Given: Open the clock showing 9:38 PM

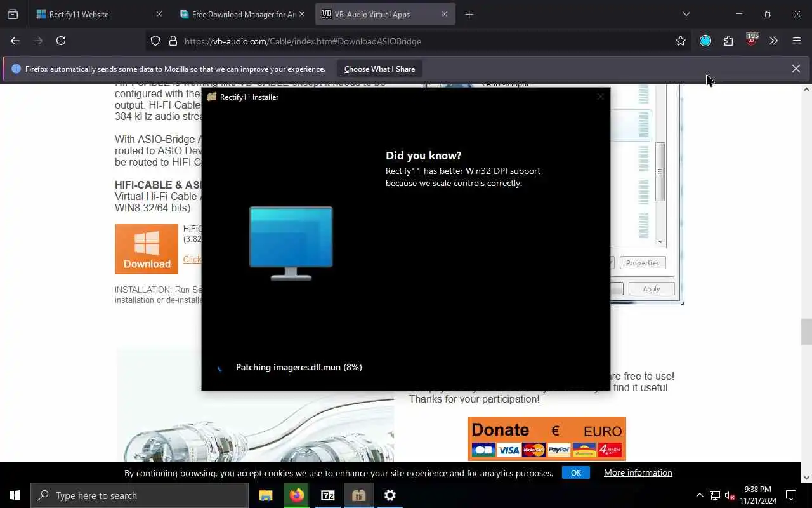Looking at the screenshot, I should click(758, 495).
